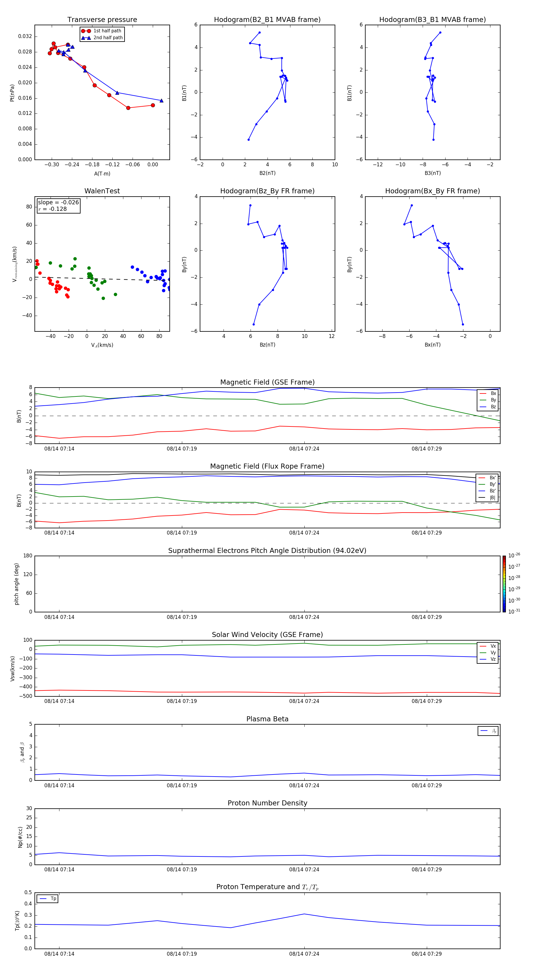Select the "1st half path" legend entry

point(102,31)
